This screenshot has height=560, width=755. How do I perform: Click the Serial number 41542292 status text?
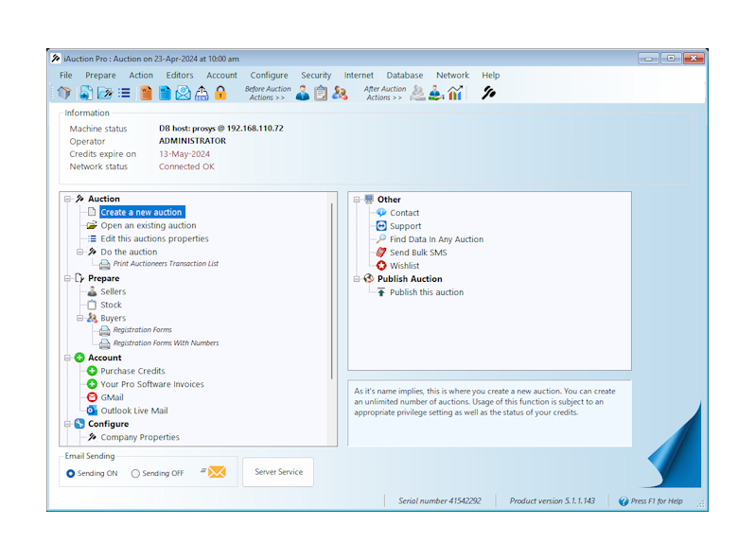440,500
